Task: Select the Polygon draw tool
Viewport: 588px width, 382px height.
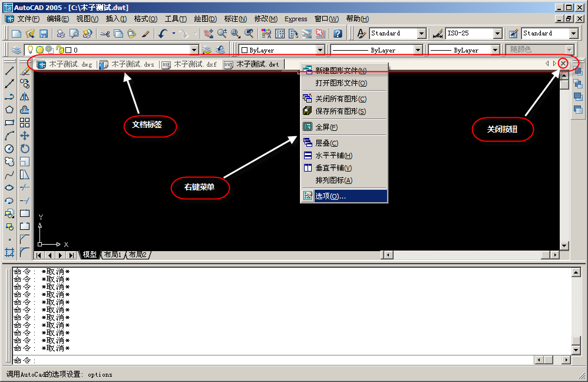Action: (x=9, y=110)
